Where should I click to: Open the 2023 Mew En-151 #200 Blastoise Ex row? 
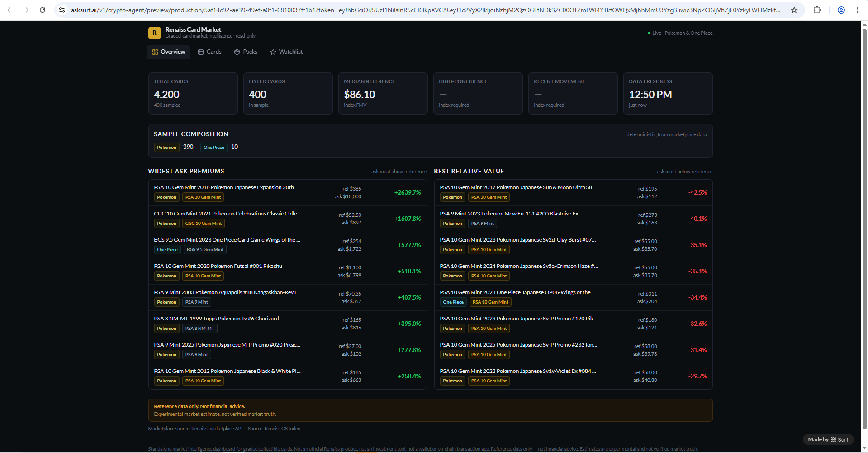click(574, 219)
